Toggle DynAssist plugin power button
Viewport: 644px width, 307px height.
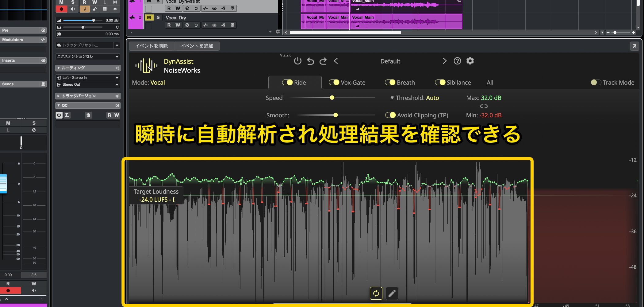pyautogui.click(x=297, y=61)
